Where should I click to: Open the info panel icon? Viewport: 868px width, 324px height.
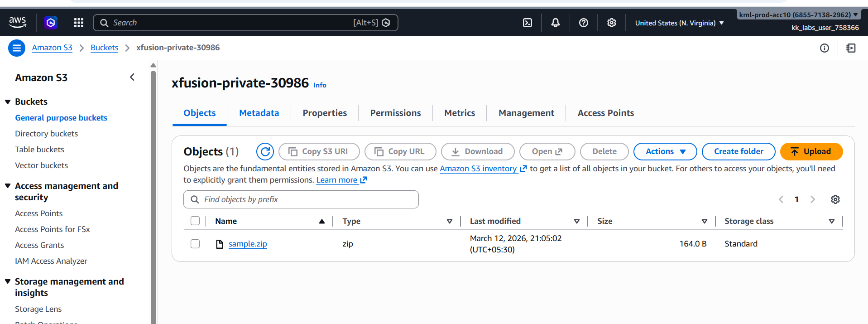[x=825, y=48]
